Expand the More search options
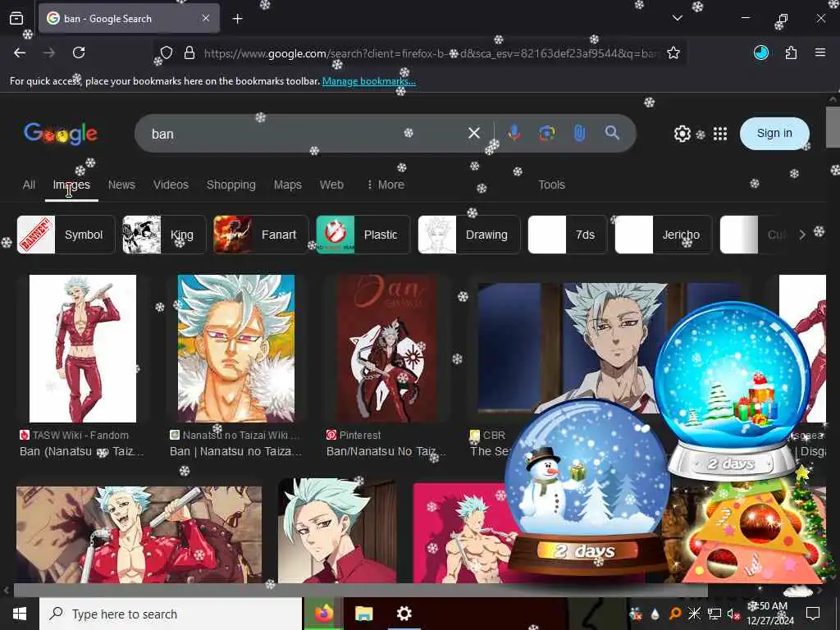This screenshot has width=840, height=630. (386, 185)
